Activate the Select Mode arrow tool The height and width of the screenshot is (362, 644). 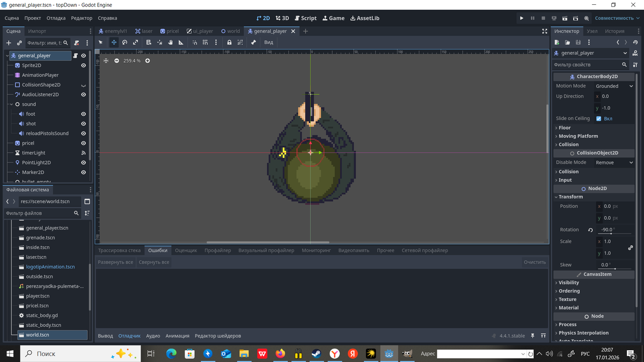101,42
